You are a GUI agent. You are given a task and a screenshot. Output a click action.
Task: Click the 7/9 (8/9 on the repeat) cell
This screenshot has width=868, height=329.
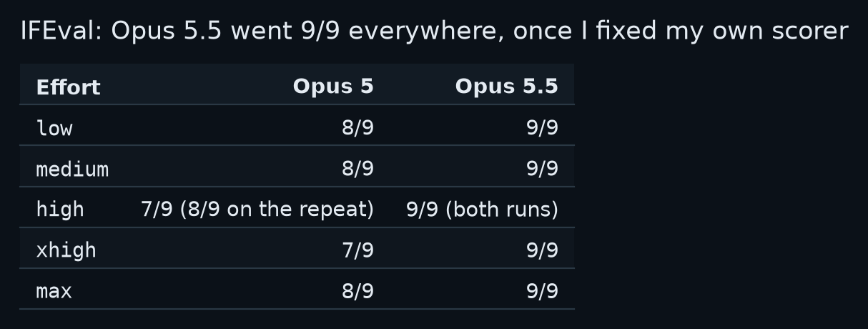(257, 210)
